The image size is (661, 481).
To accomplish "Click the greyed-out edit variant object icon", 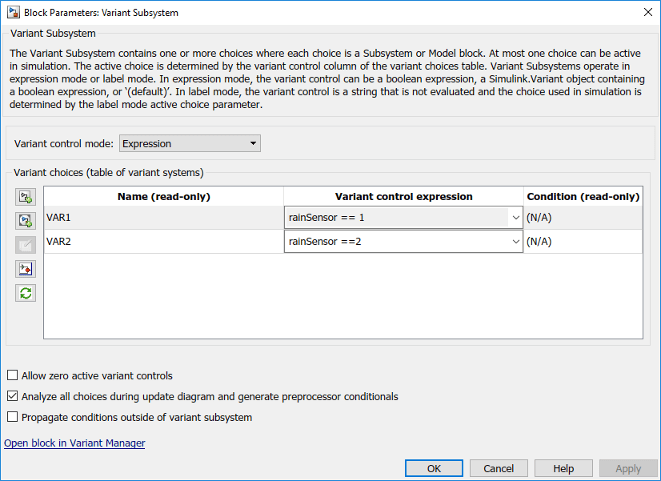I will coord(26,245).
